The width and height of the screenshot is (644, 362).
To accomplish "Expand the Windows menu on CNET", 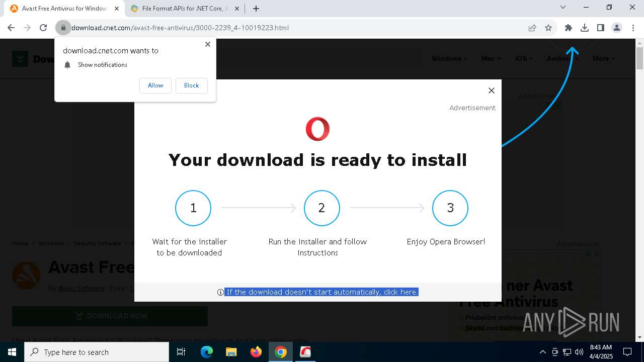I will [449, 58].
